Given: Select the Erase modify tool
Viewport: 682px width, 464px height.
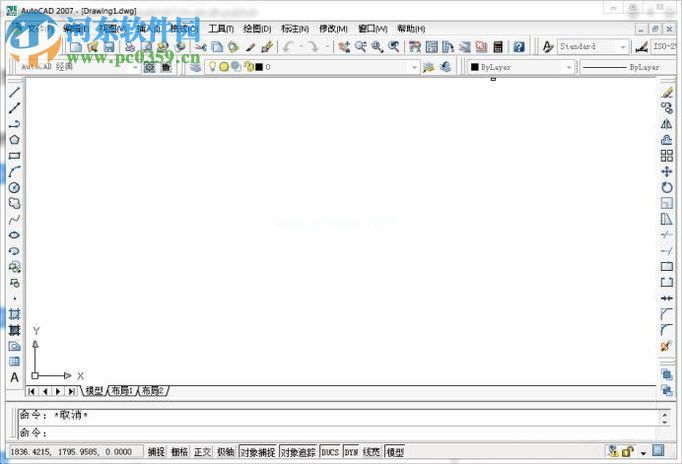Looking at the screenshot, I should click(x=667, y=92).
